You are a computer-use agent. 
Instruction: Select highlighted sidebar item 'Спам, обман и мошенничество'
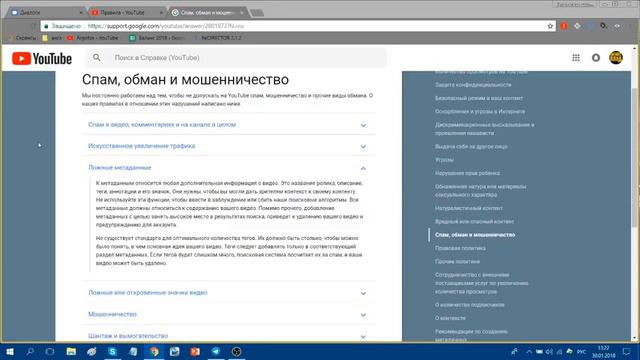click(x=475, y=235)
